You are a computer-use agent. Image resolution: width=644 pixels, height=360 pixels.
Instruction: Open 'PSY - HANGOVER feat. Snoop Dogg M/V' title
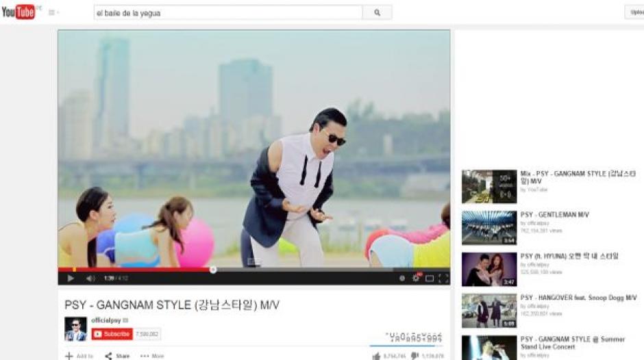pos(579,298)
